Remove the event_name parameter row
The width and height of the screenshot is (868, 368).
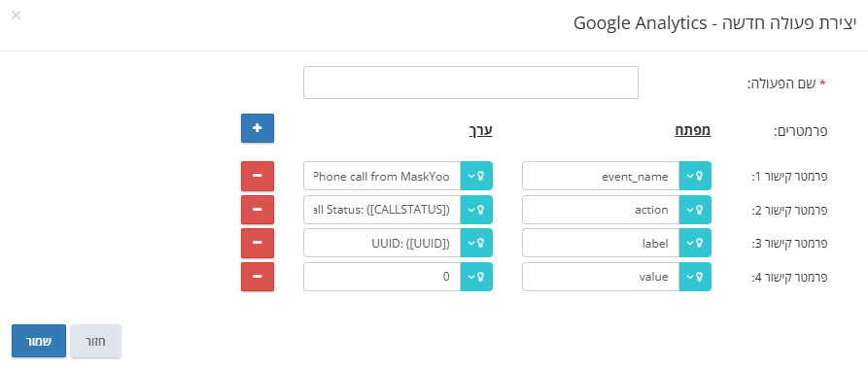tap(258, 176)
